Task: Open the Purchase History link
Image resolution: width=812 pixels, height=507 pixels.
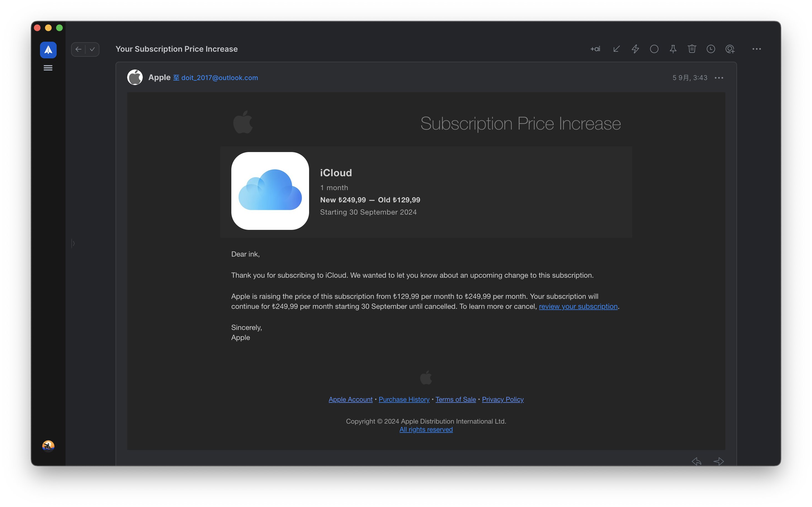Action: [404, 399]
